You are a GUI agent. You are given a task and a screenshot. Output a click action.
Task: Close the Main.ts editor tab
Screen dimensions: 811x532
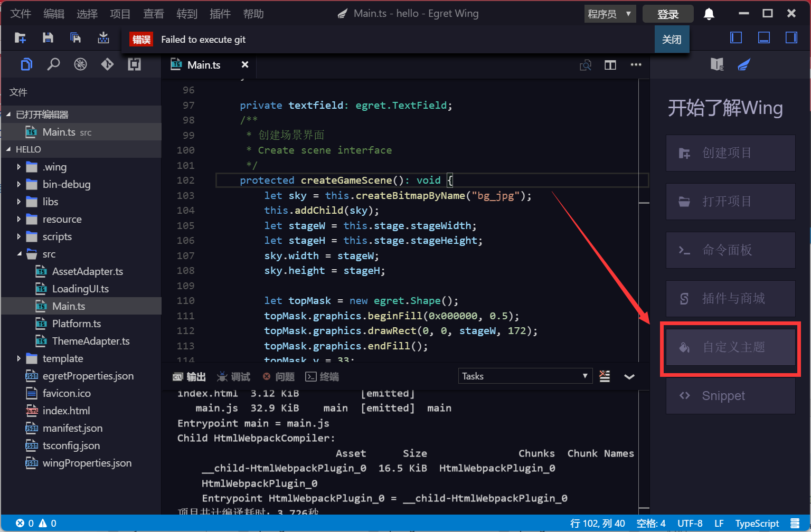[x=245, y=64]
